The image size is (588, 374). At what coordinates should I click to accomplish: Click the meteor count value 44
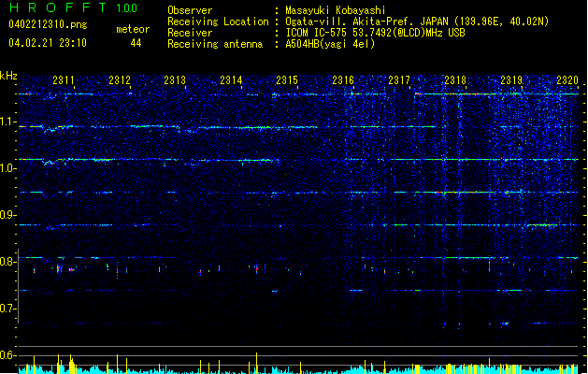click(x=136, y=43)
